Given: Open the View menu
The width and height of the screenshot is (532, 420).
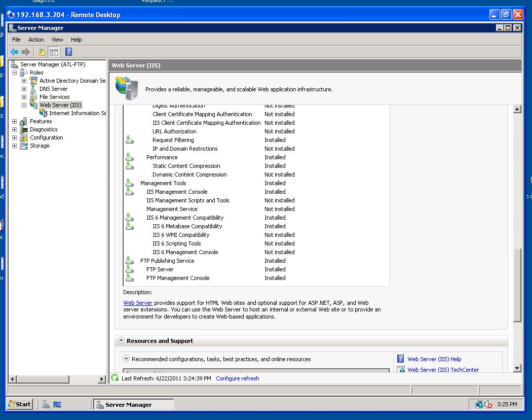Looking at the screenshot, I should (x=57, y=40).
